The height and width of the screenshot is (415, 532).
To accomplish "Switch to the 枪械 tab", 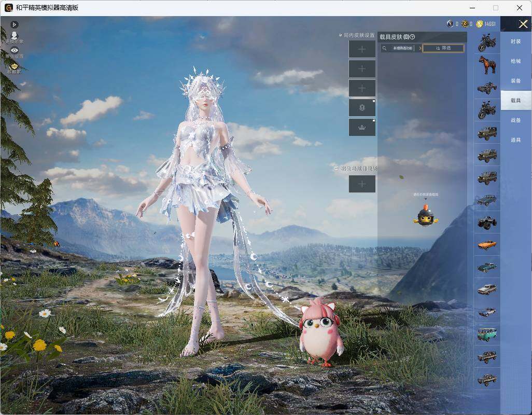I will point(516,61).
